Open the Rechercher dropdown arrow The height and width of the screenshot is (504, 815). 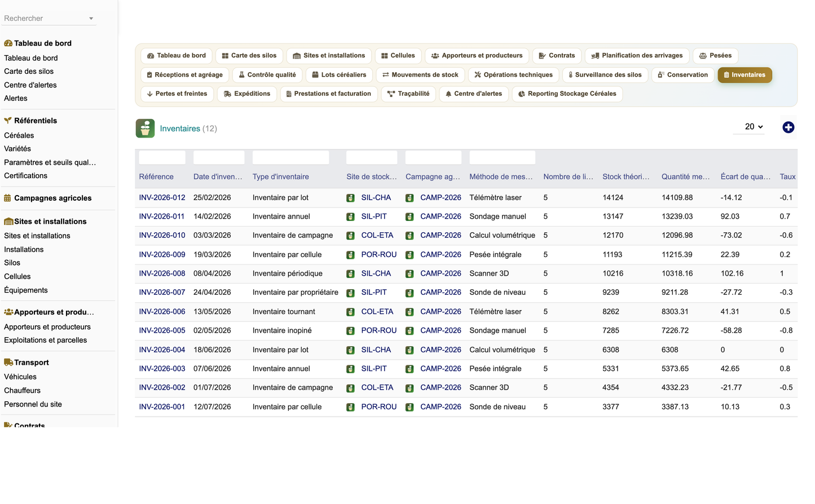[91, 19]
